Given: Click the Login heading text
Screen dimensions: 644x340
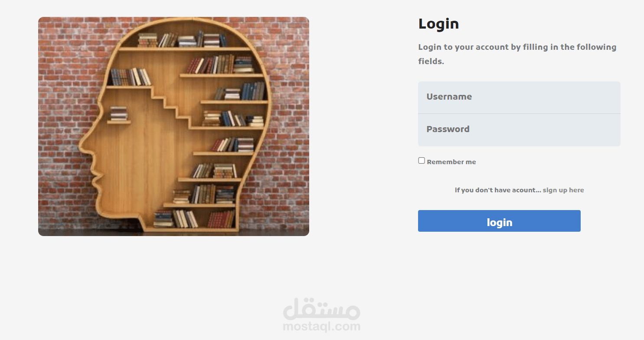Looking at the screenshot, I should [438, 24].
